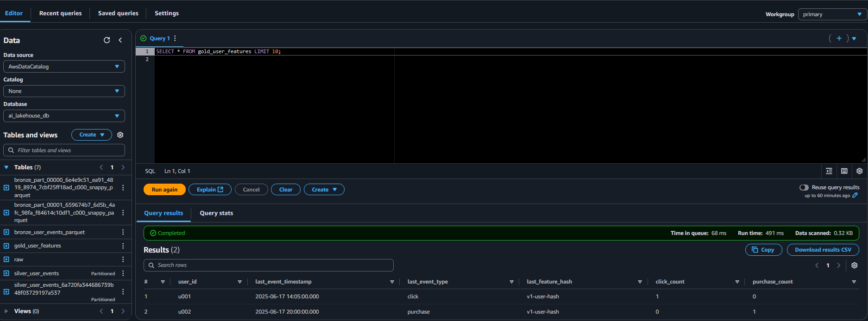This screenshot has width=868, height=321.
Task: Collapse the Data side panel
Action: pyautogui.click(x=120, y=40)
